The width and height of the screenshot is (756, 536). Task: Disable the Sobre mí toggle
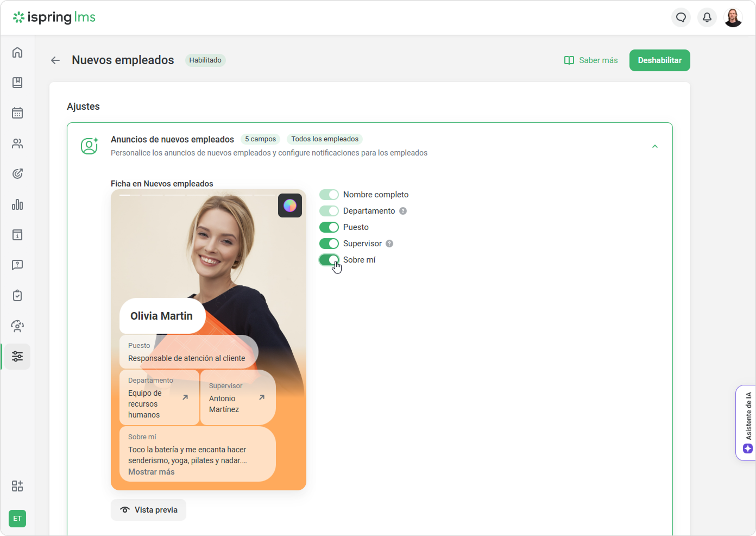coord(329,260)
